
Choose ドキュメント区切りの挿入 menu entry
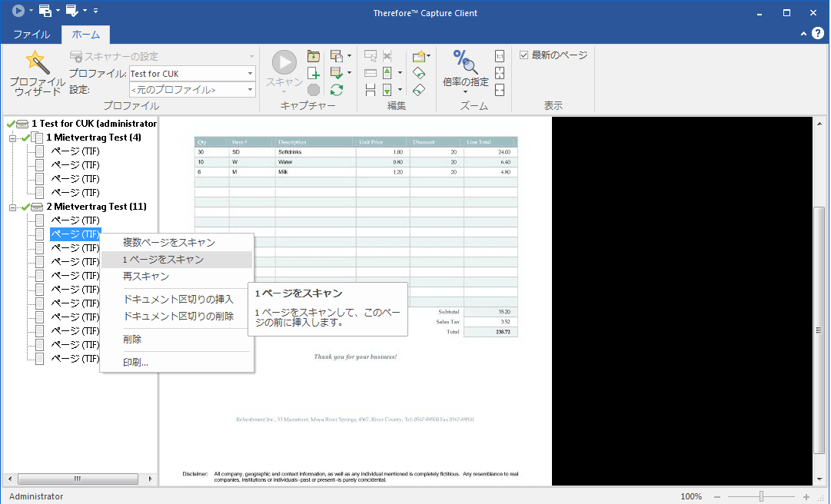177,299
